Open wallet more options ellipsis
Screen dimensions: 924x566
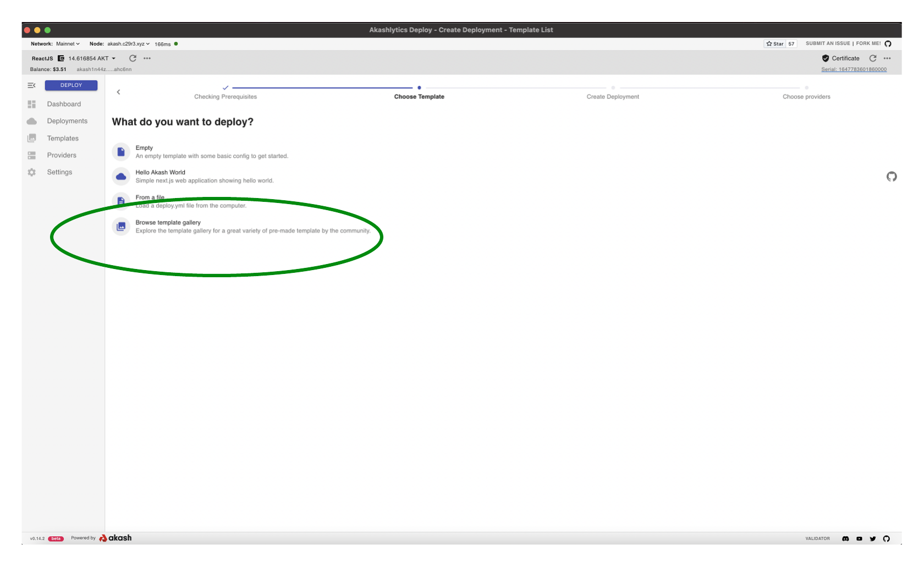click(147, 58)
